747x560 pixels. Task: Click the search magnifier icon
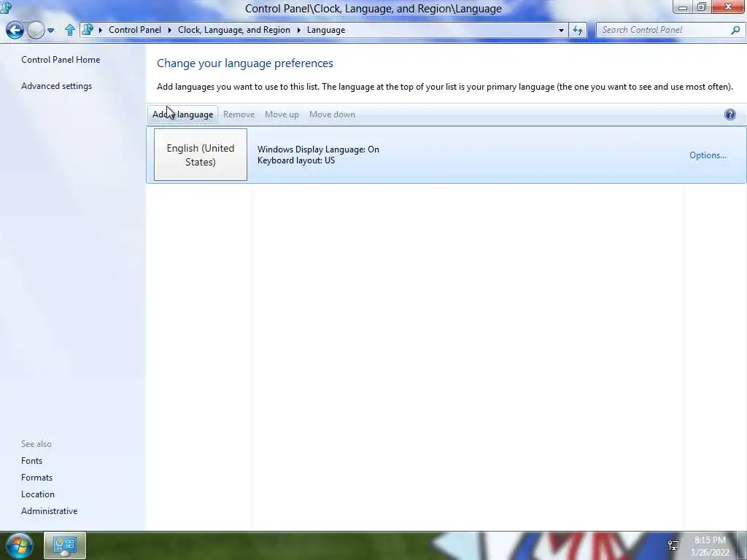(x=735, y=30)
